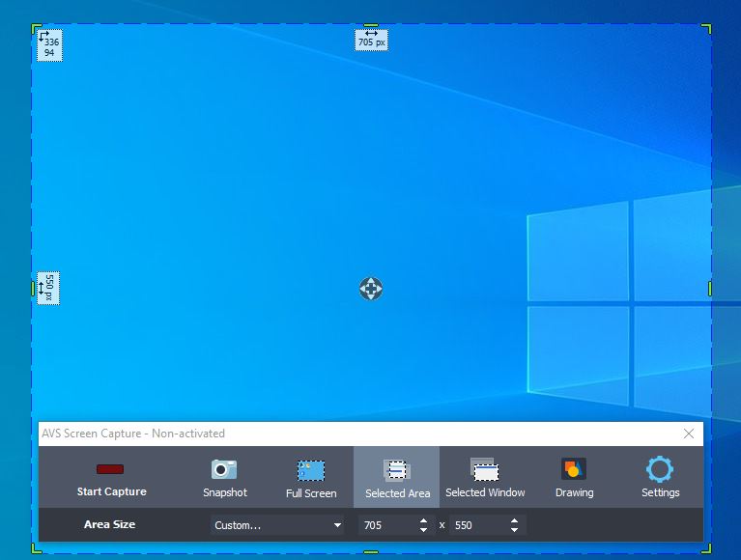The height and width of the screenshot is (560, 741).
Task: Switch to Selected Window capture mode
Action: (x=485, y=477)
